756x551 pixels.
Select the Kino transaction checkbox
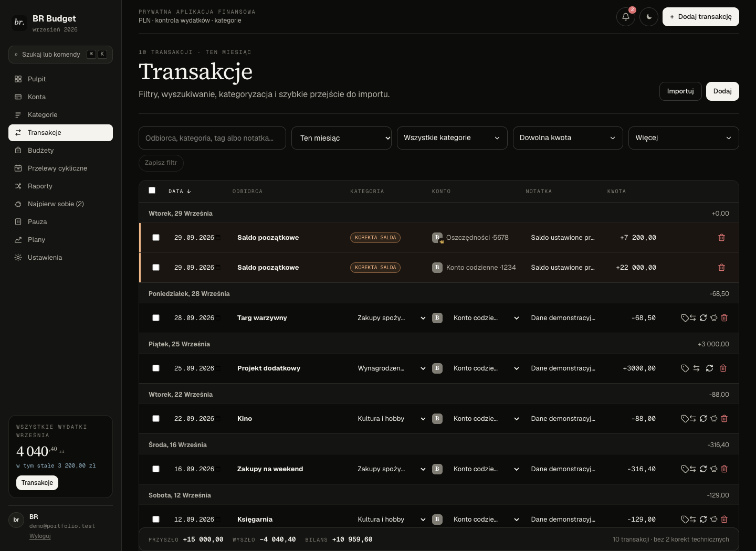click(156, 419)
